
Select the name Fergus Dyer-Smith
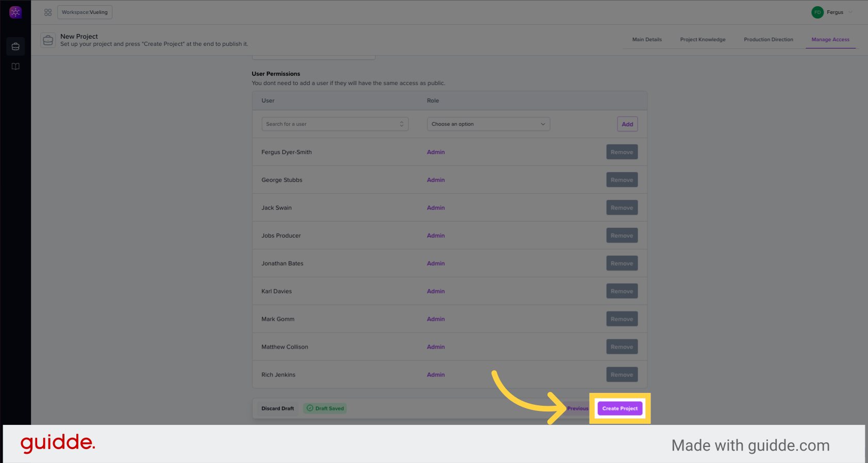point(287,152)
